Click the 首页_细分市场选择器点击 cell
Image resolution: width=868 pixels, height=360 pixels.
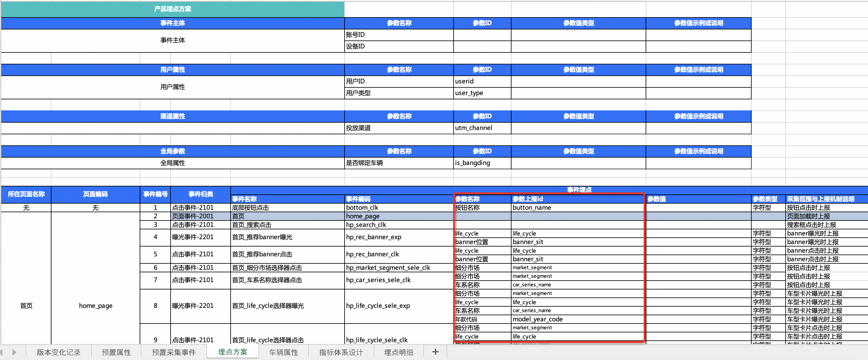(x=287, y=268)
